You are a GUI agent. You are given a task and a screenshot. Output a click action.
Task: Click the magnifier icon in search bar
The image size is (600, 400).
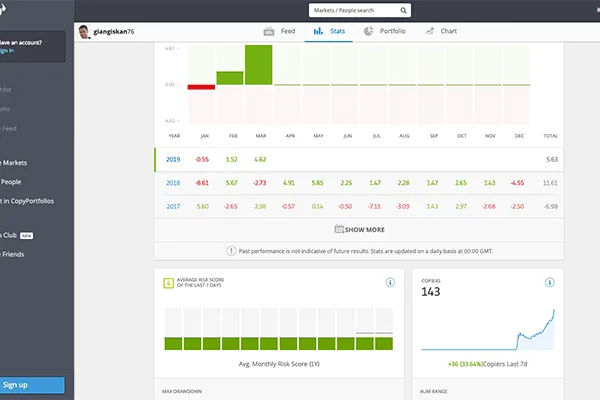404,10
